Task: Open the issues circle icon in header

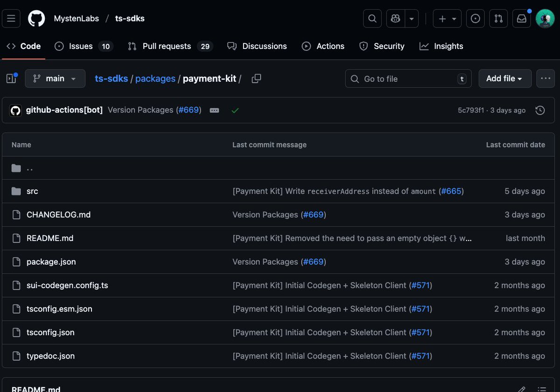Action: coord(476,19)
